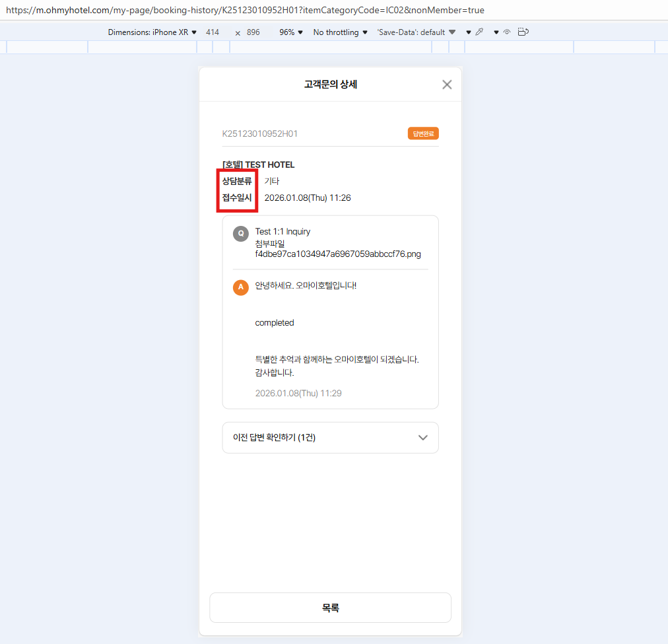
Task: Click the word completed in answer
Action: click(x=275, y=322)
